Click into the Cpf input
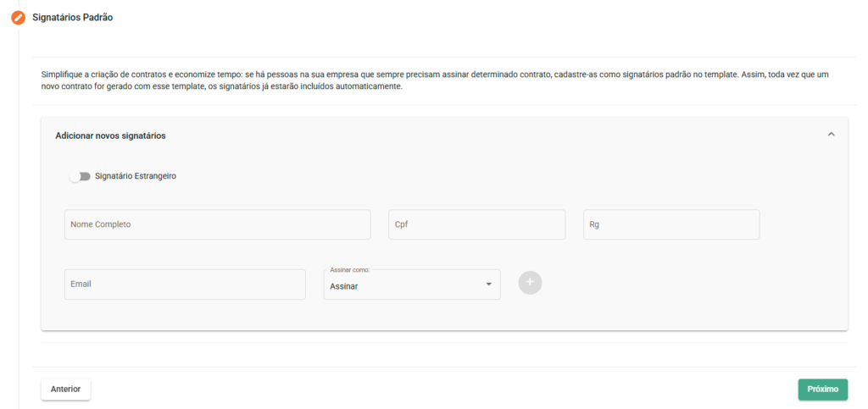The image size is (868, 409). coord(476,224)
